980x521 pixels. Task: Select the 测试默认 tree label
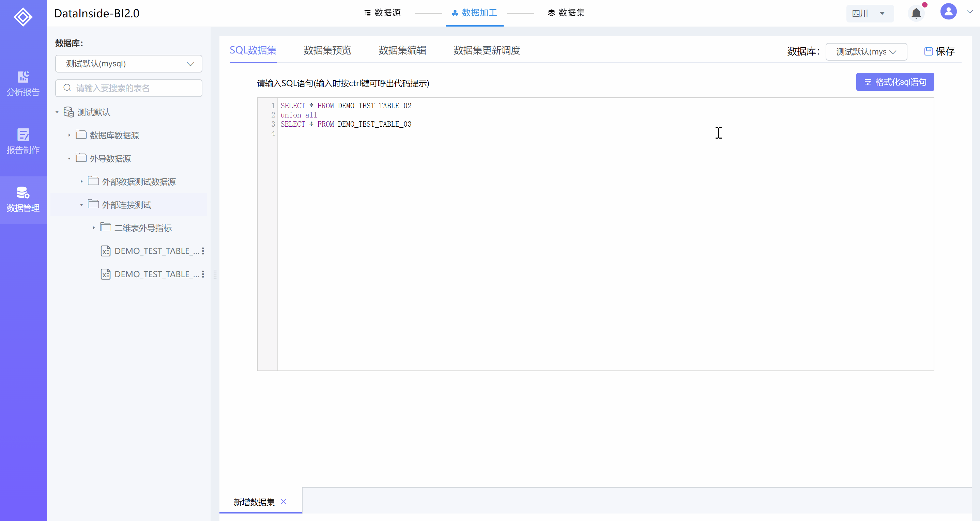(x=94, y=112)
